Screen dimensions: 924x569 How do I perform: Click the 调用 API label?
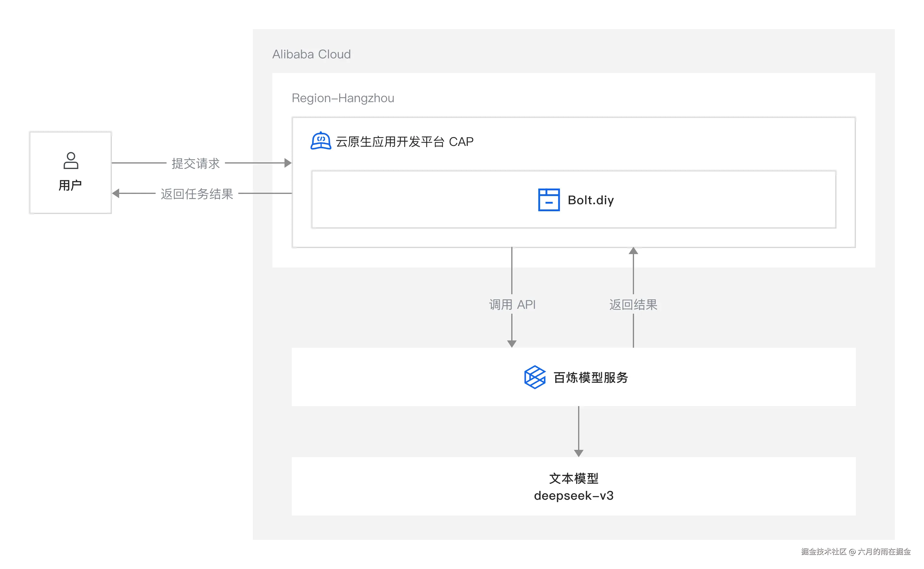tap(512, 304)
